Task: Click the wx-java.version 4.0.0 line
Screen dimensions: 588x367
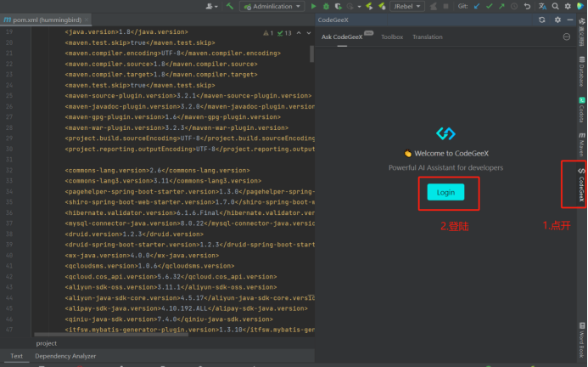Action: pyautogui.click(x=142, y=256)
